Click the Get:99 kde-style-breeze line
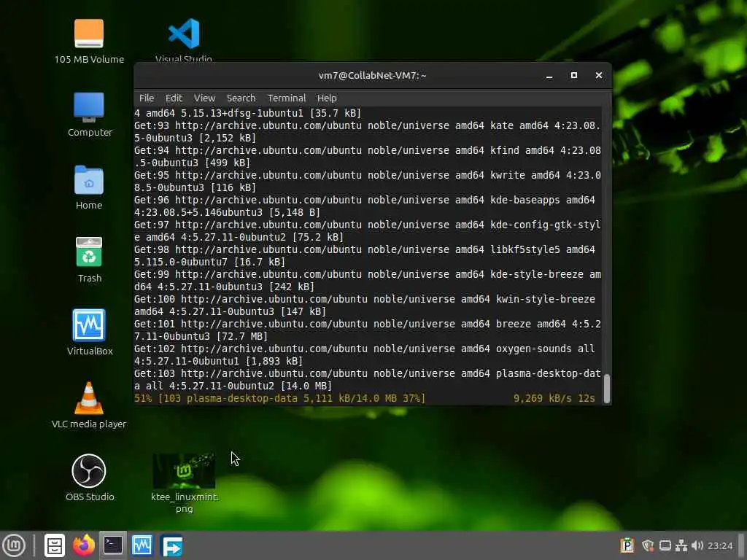The height and width of the screenshot is (560, 747). (368, 281)
